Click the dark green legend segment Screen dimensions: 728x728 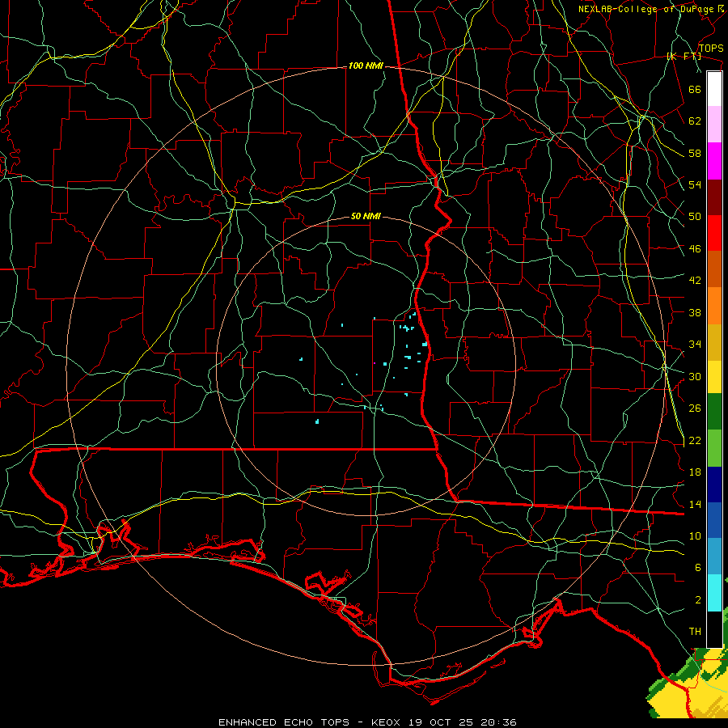click(714, 412)
